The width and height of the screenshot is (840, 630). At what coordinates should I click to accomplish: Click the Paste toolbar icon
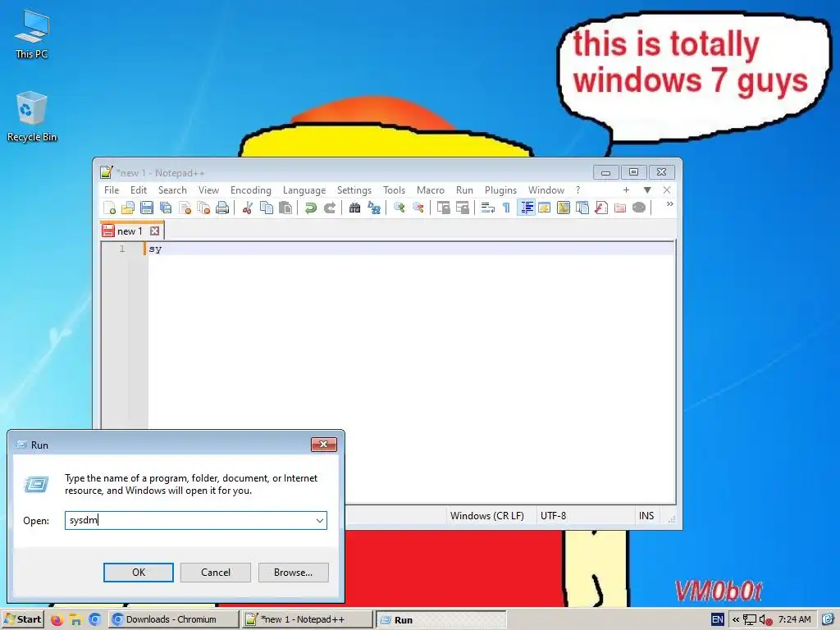click(285, 208)
